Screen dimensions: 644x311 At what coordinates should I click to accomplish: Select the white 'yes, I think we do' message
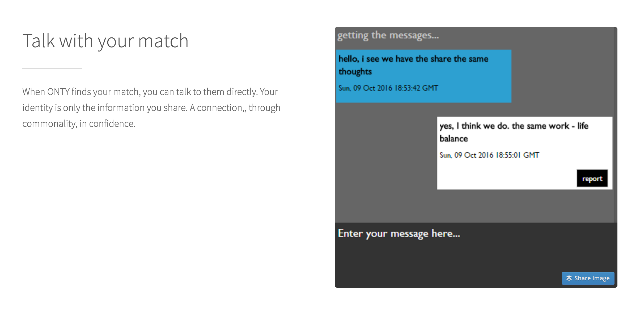click(x=514, y=126)
